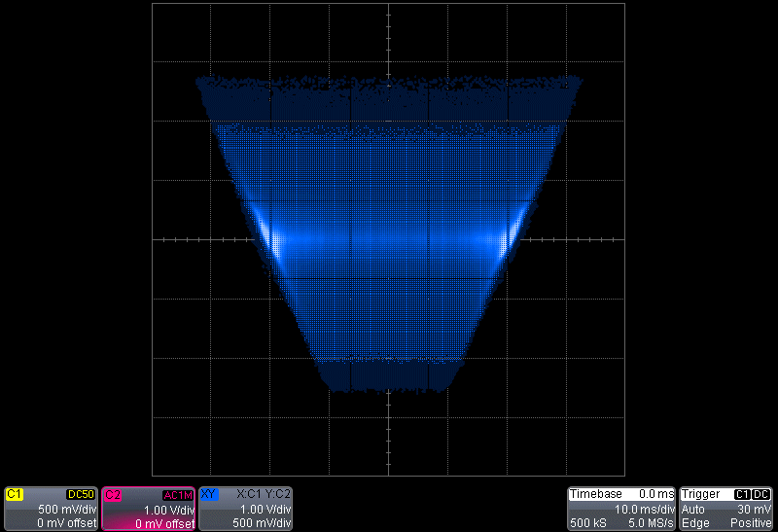The height and width of the screenshot is (532, 778).
Task: Click the 500 kS memory depth value
Action: coord(588,523)
